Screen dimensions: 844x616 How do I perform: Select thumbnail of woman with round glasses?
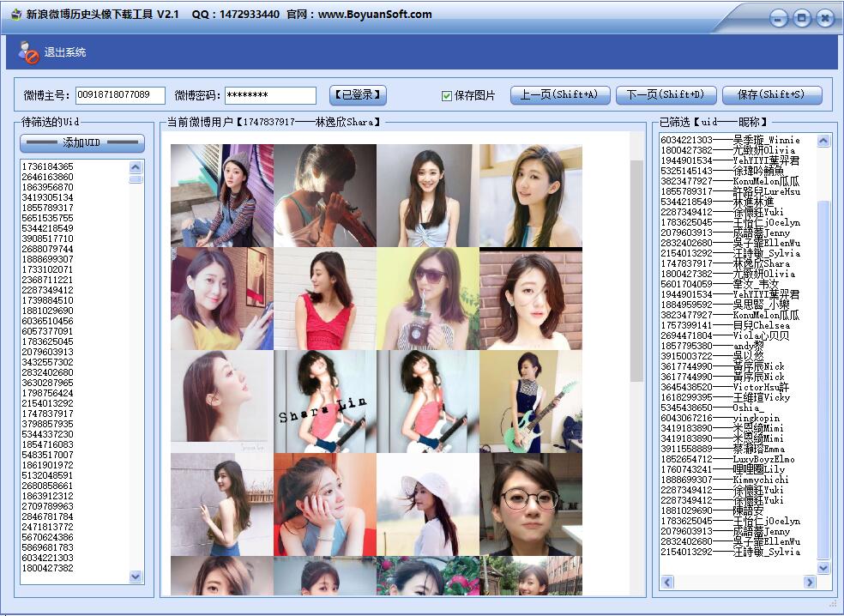click(531, 504)
